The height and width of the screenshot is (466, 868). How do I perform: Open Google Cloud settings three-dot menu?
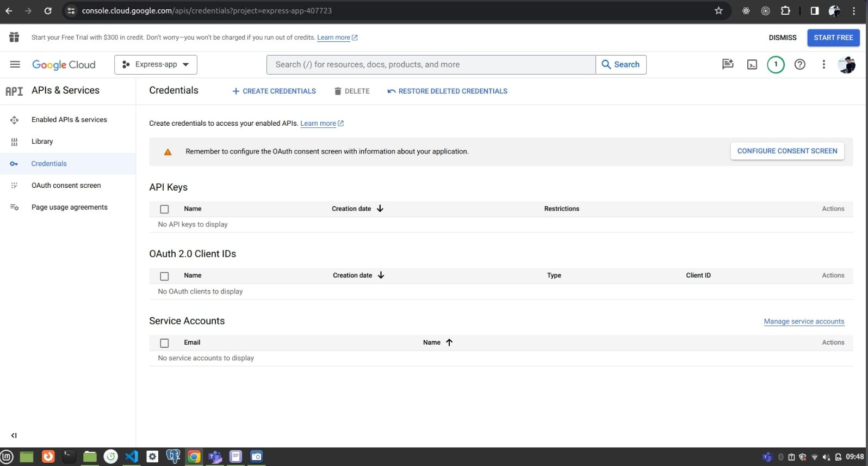(823, 64)
